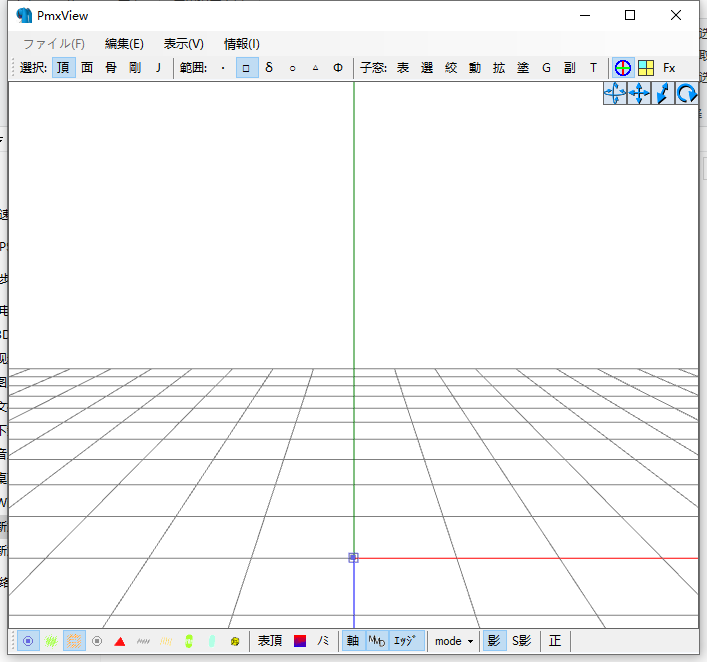707x662 pixels.
Task: Choose the lasso δ selection range
Action: tap(269, 68)
